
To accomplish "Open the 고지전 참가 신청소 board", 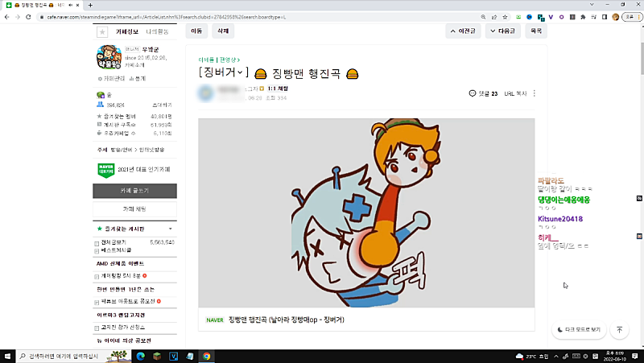I will 123,328.
